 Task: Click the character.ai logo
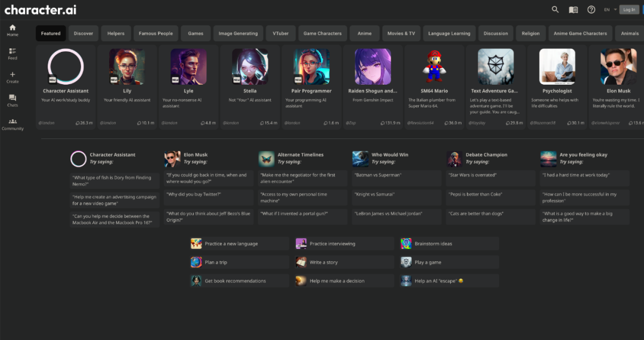coord(41,10)
